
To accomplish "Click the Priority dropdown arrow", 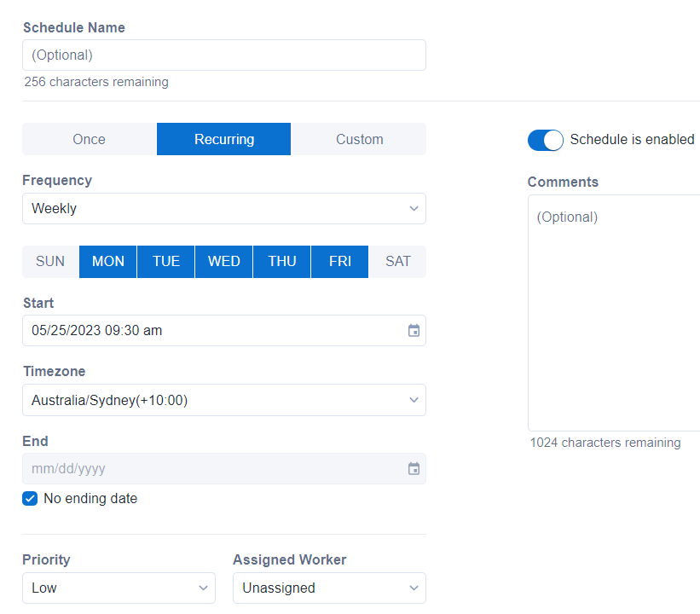I will [x=203, y=588].
